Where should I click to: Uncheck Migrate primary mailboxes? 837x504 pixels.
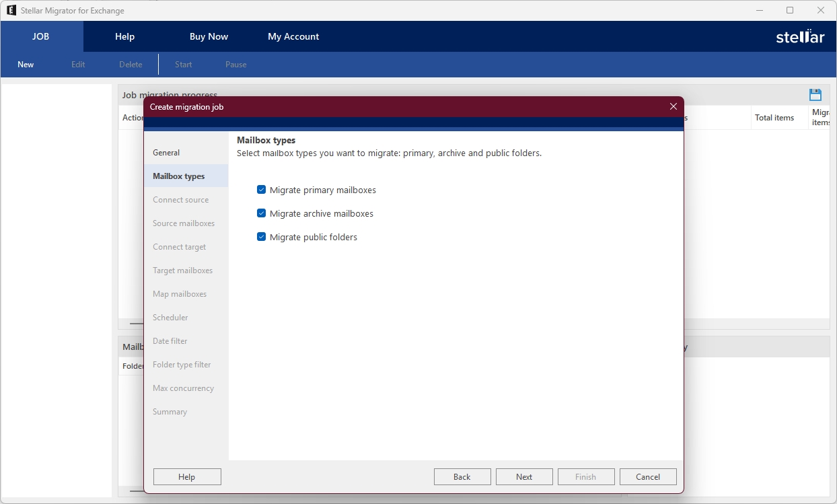(x=261, y=190)
